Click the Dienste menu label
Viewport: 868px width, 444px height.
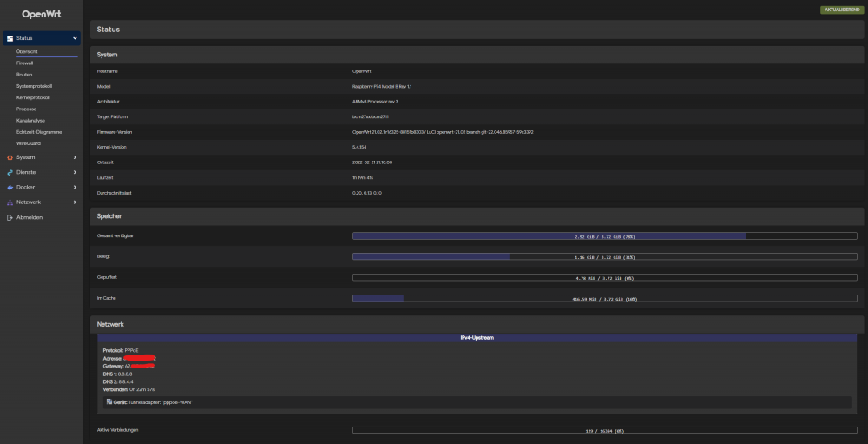[26, 172]
